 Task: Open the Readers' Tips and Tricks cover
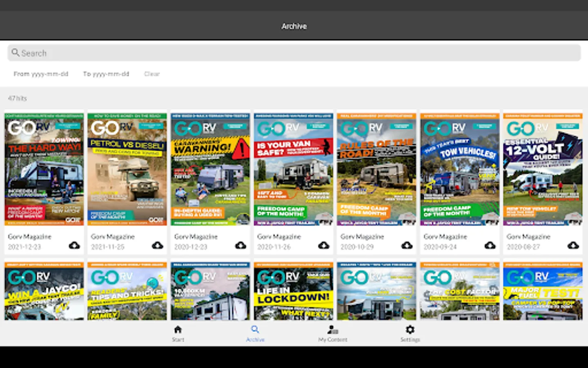(x=127, y=291)
